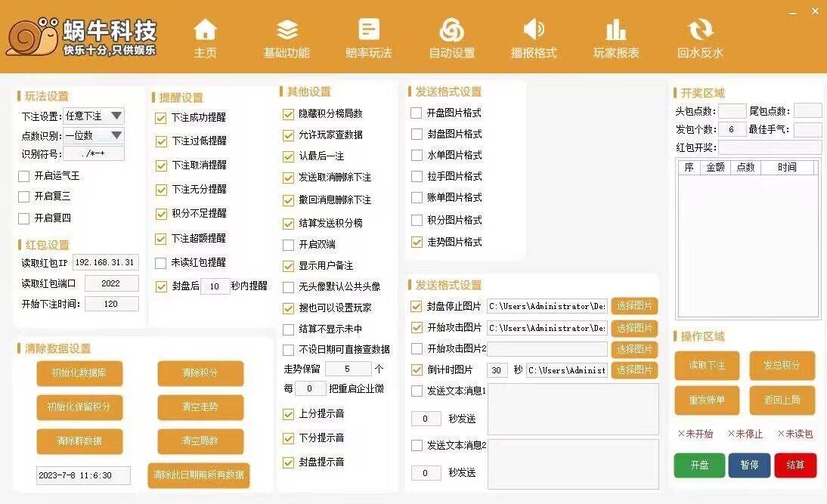Focus 读取红包端口 field 2022
Screen dimensions: 827x504
111,283
